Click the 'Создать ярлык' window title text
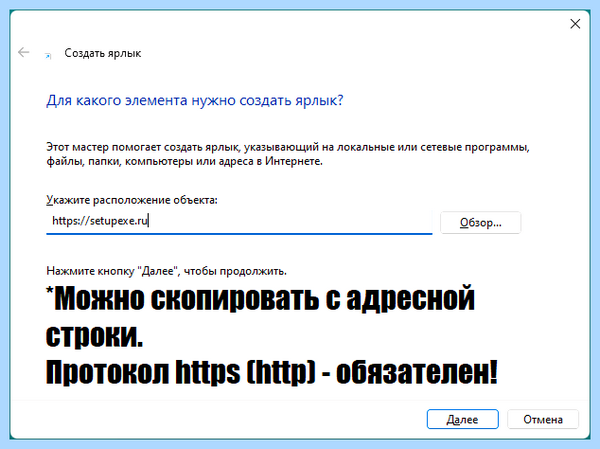The height and width of the screenshot is (449, 600). (x=103, y=53)
